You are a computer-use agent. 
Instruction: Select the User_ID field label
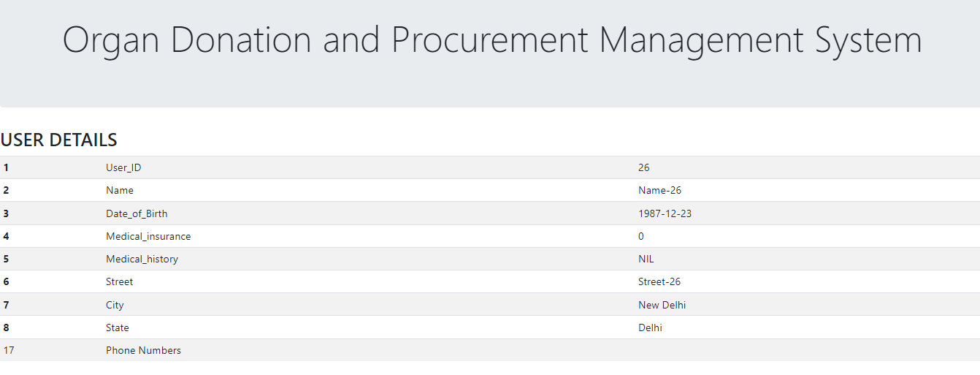(123, 167)
